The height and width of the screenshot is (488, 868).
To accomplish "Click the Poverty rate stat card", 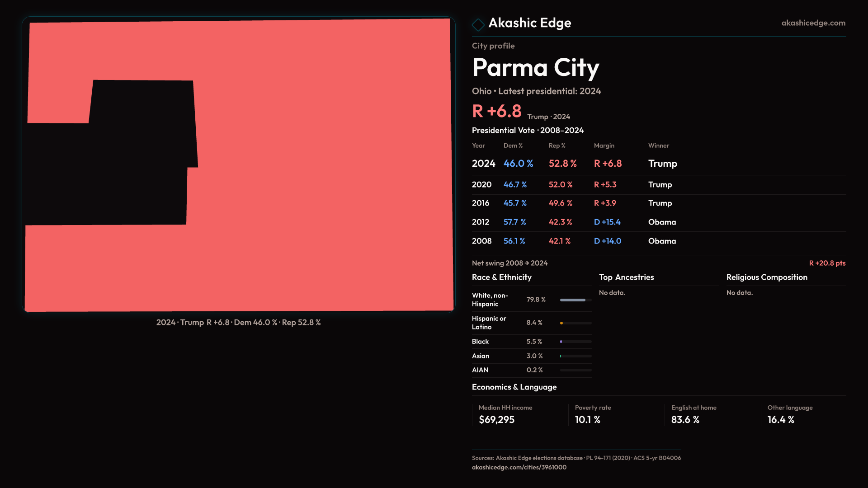I will pos(593,414).
